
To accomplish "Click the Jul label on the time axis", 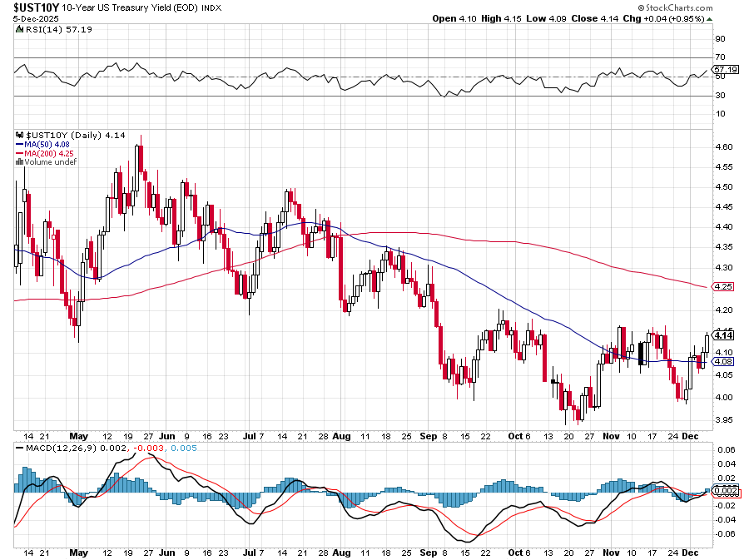I will click(251, 435).
